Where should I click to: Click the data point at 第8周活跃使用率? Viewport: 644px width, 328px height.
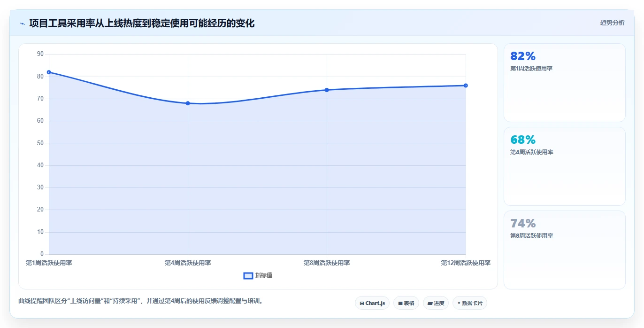[327, 90]
